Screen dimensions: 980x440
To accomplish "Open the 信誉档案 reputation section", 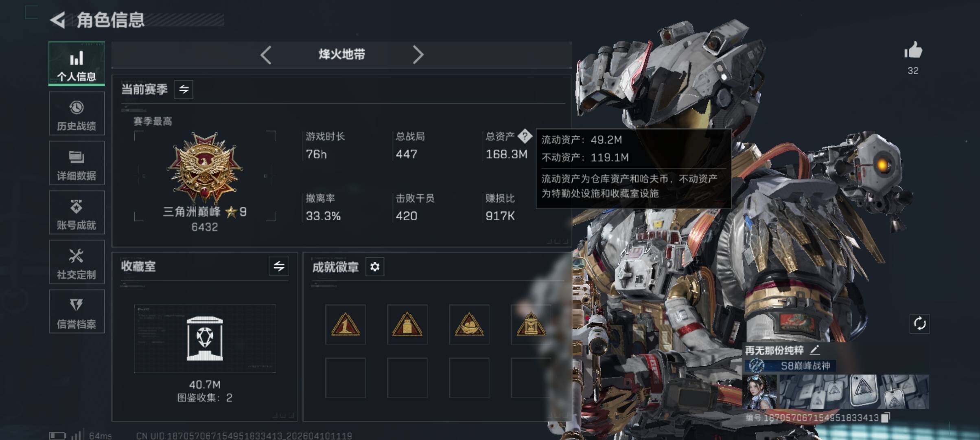I will click(77, 312).
